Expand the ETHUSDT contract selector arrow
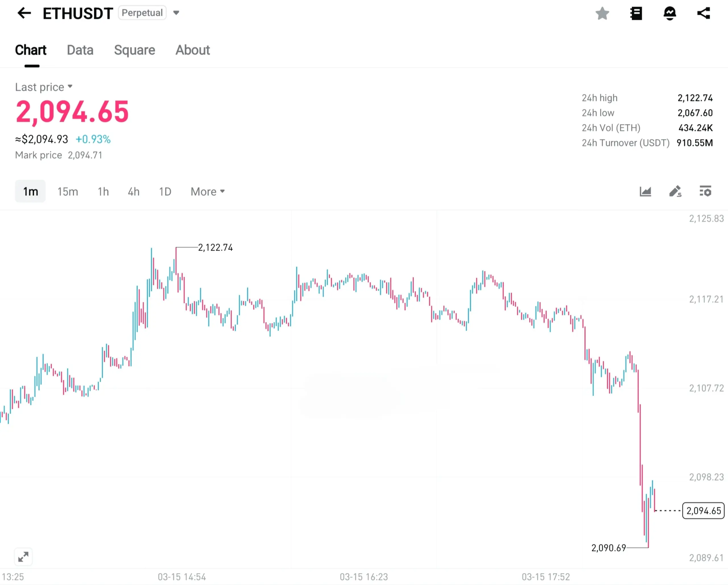Screen dimensions: 728x585 (176, 13)
